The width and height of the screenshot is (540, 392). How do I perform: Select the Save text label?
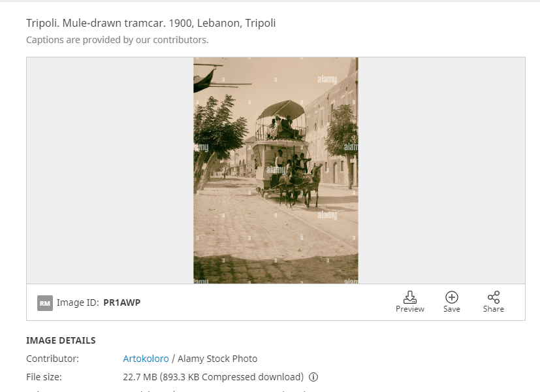click(x=451, y=309)
